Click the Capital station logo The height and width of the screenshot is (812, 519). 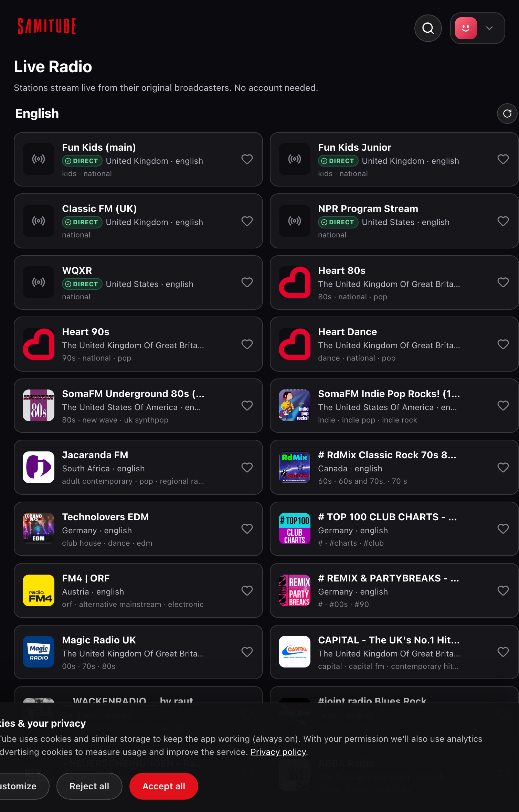(x=295, y=652)
